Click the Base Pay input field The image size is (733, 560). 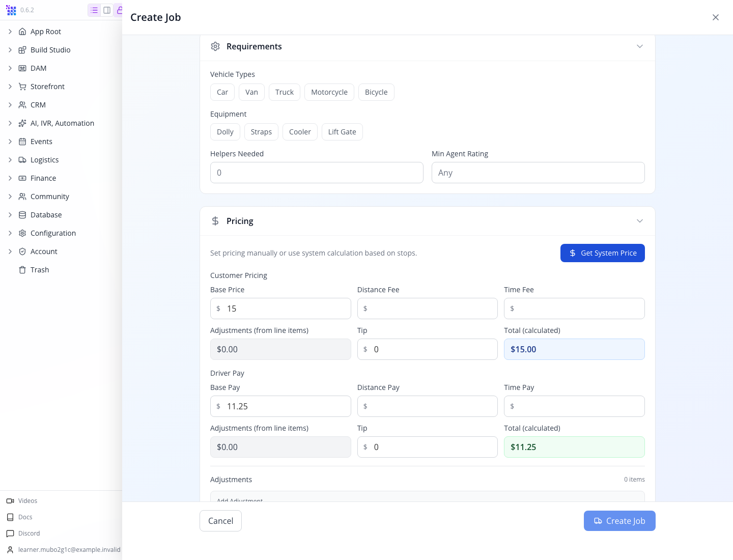pos(280,406)
